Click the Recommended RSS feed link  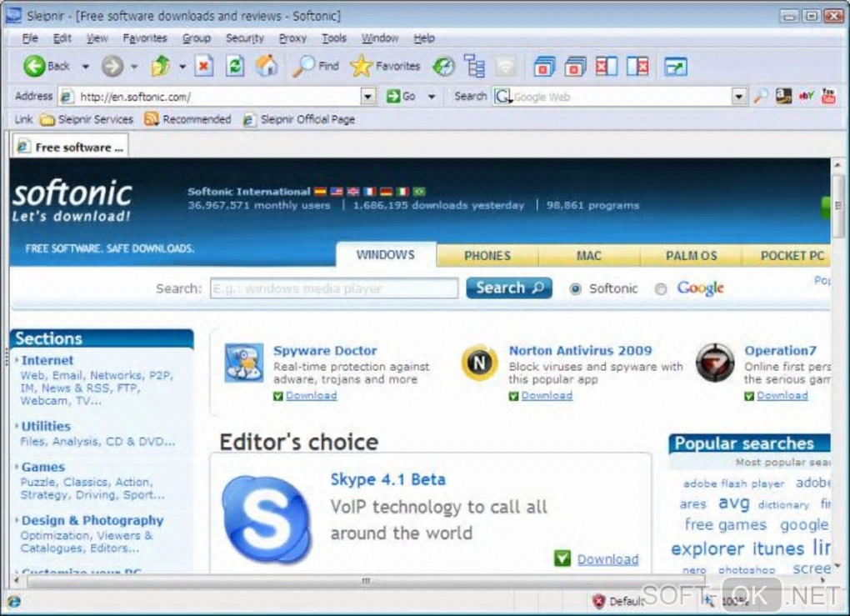[x=187, y=119]
